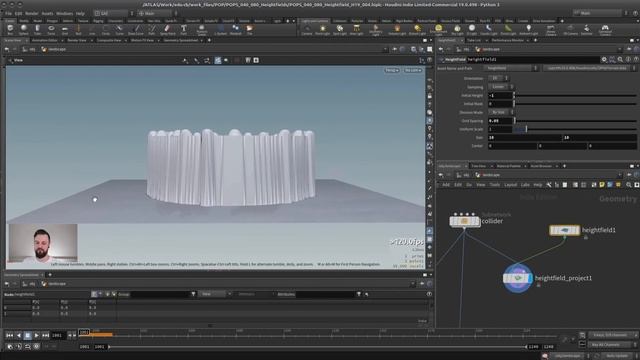The image size is (640, 360).
Task: Add a Gamepad Camera from the shelf
Action: coord(605,29)
